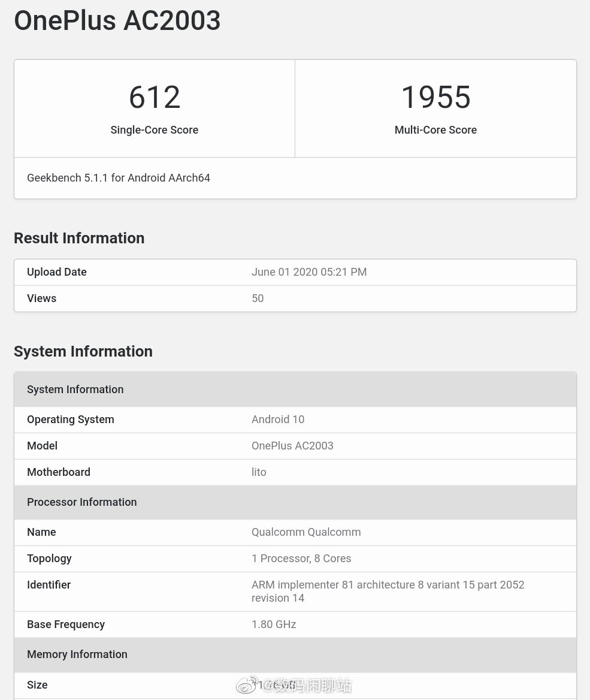Click the Base Frequency value 1.80 GHz
Screen dimensions: 590x700
coord(274,624)
